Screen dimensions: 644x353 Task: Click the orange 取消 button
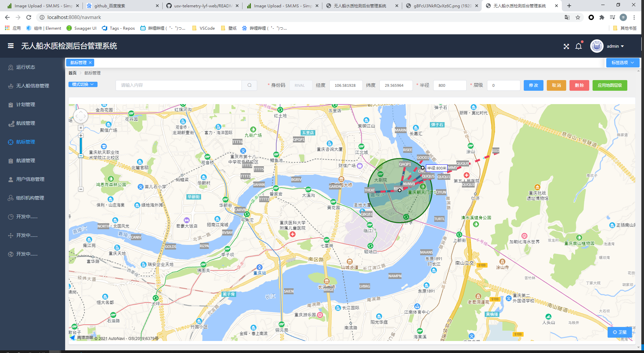coord(556,85)
